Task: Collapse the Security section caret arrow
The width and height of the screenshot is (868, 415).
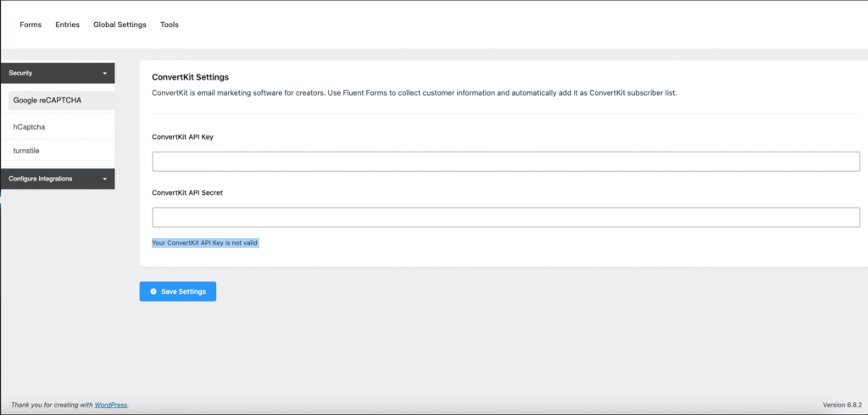Action: point(104,74)
